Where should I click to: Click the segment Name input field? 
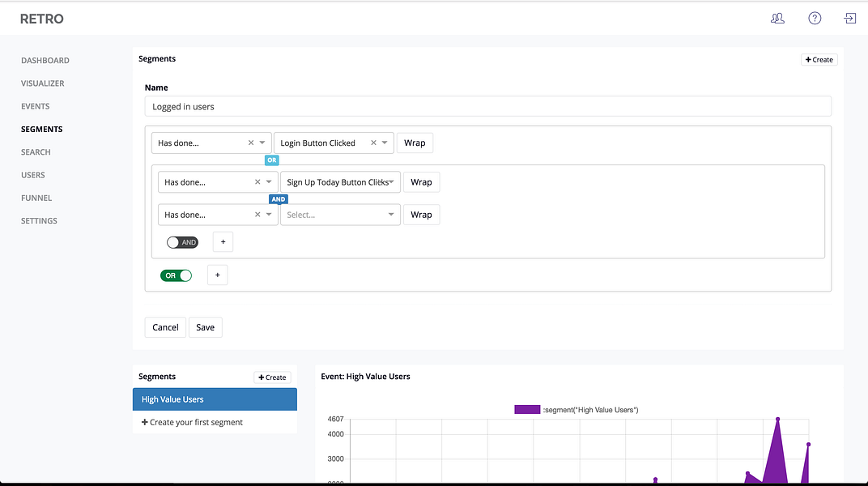click(x=487, y=106)
